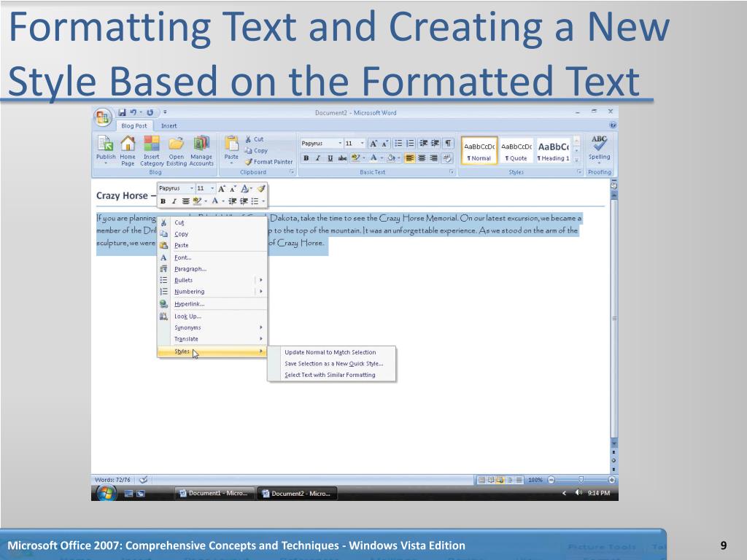
Task: Toggle numbered list in the ribbon
Action: (x=410, y=144)
